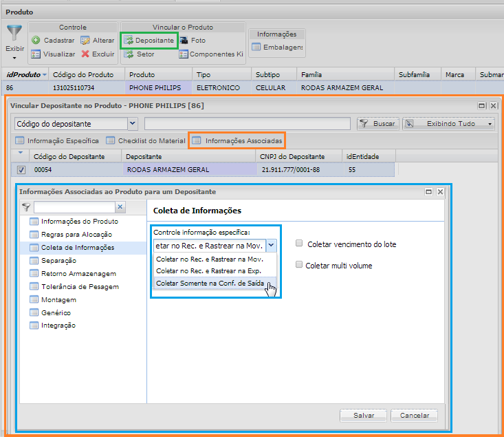Image resolution: width=504 pixels, height=437 pixels.
Task: Clear the tree filter with X
Action: pyautogui.click(x=120, y=207)
